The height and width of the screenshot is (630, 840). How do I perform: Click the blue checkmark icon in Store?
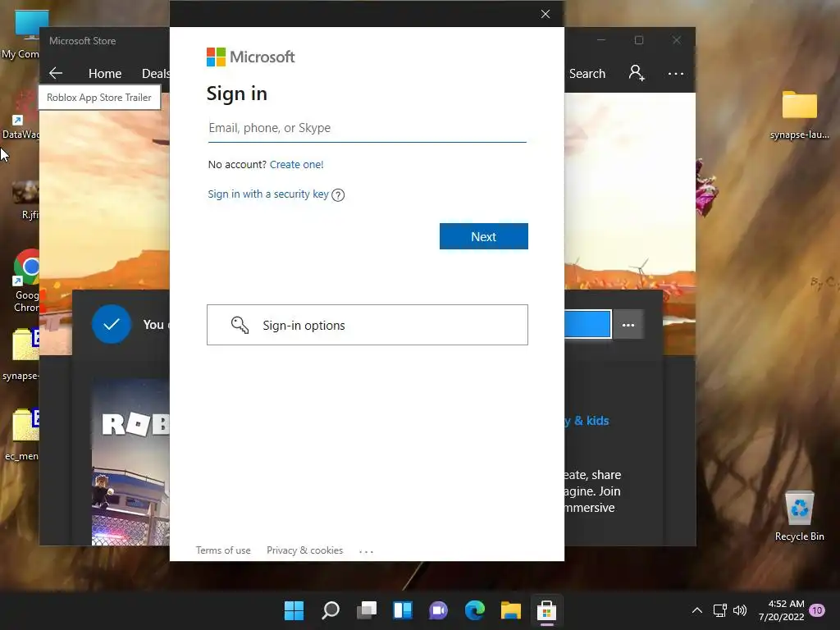click(112, 324)
